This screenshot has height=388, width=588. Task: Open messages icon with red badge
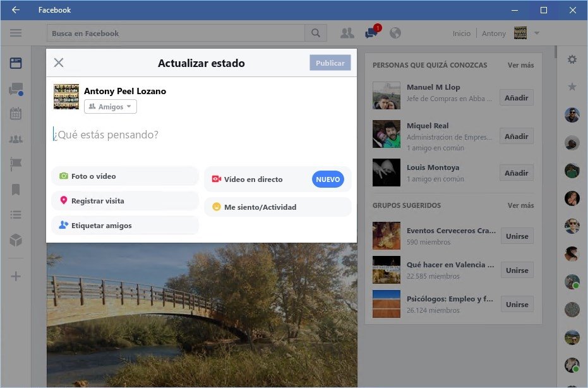click(x=371, y=33)
